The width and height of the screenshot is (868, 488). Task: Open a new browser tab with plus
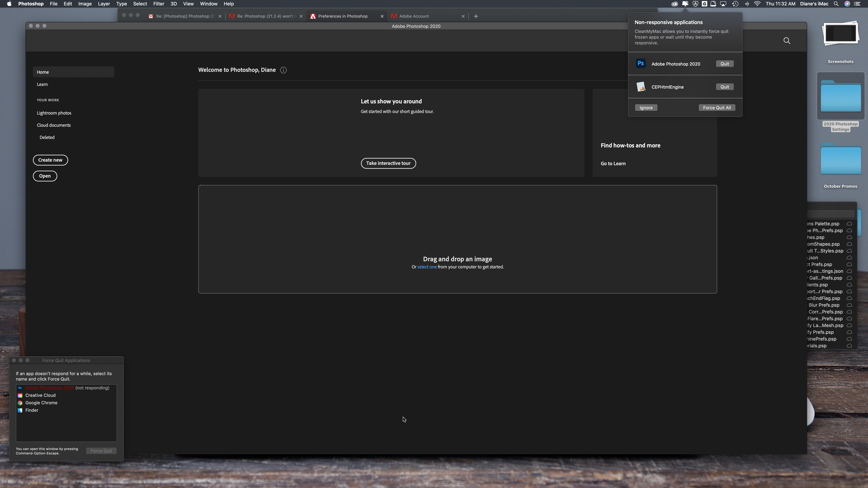(476, 16)
